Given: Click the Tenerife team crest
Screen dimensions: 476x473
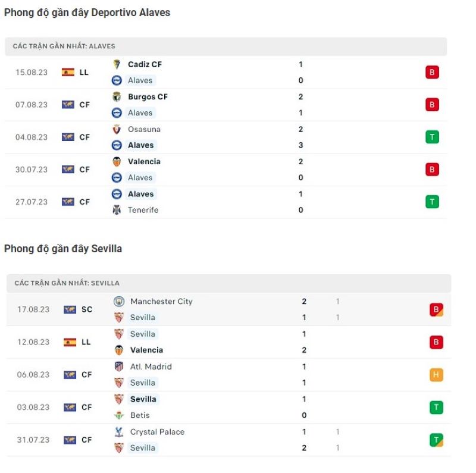Looking at the screenshot, I should (117, 210).
